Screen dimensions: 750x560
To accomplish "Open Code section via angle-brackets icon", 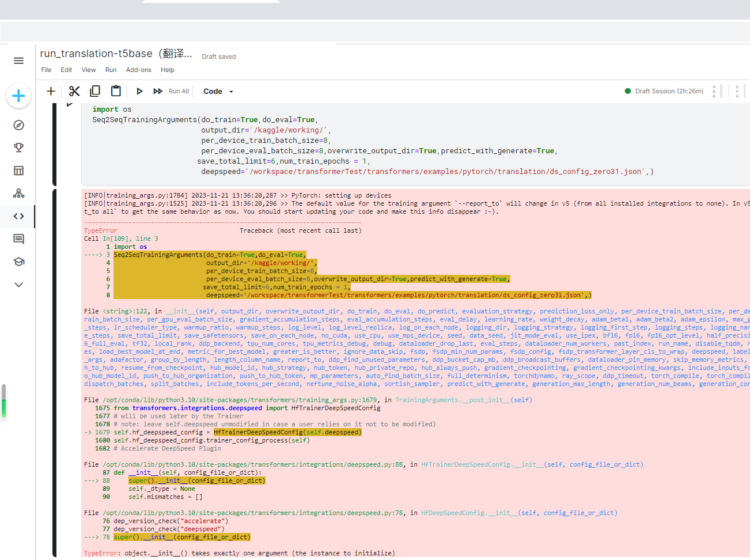I will click(x=18, y=216).
